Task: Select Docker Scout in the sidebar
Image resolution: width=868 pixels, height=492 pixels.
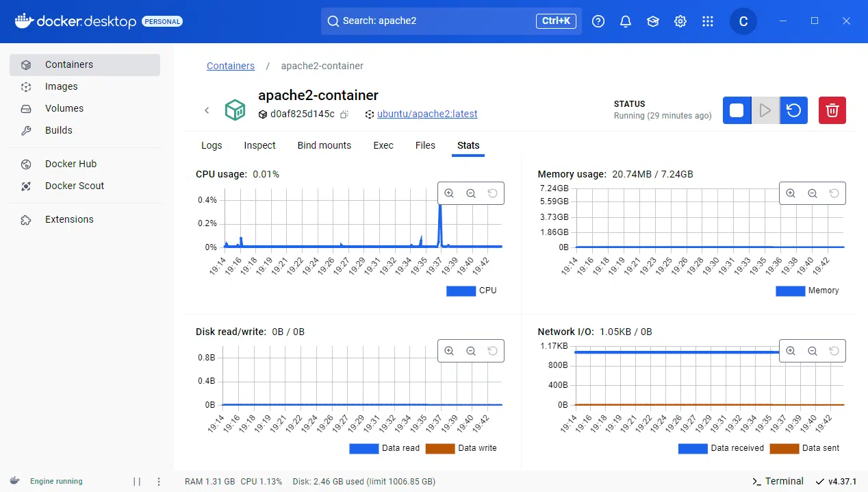Action: pos(75,185)
